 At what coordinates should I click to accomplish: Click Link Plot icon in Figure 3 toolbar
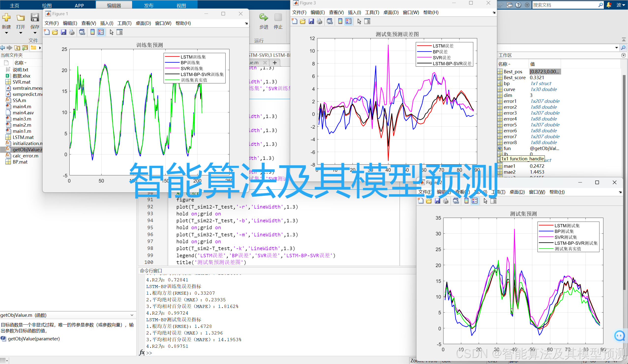coord(330,21)
